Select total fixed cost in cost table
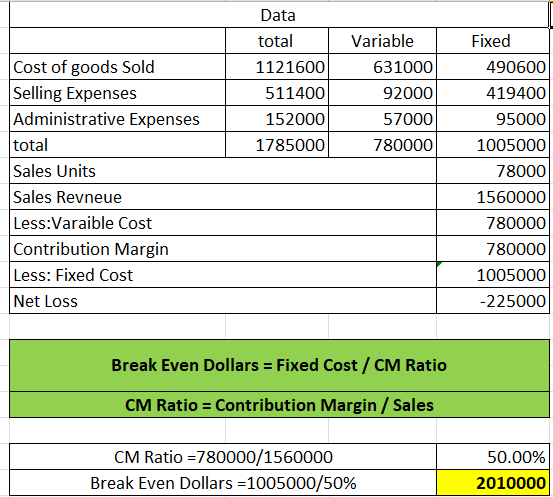The width and height of the screenshot is (553, 497). click(x=493, y=145)
